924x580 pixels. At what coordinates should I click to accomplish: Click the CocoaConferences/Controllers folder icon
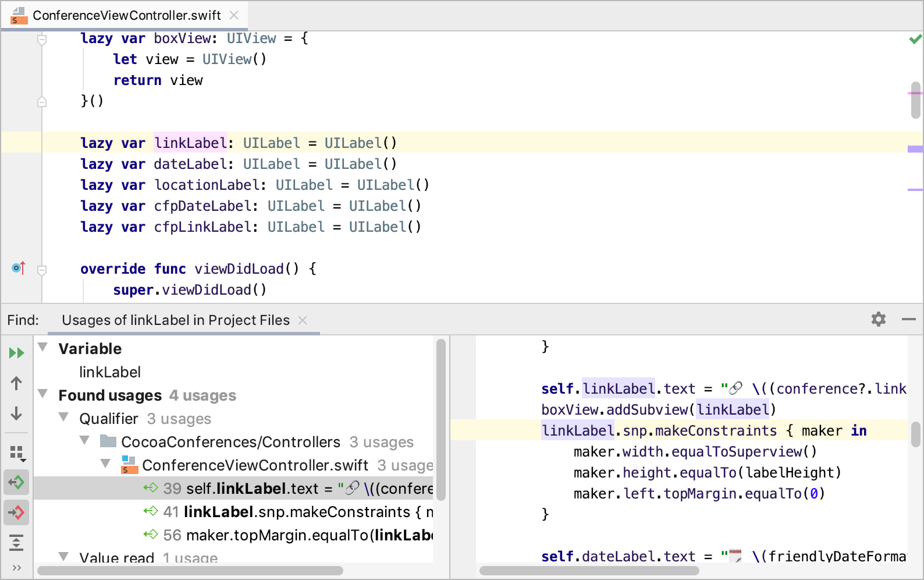pyautogui.click(x=108, y=441)
